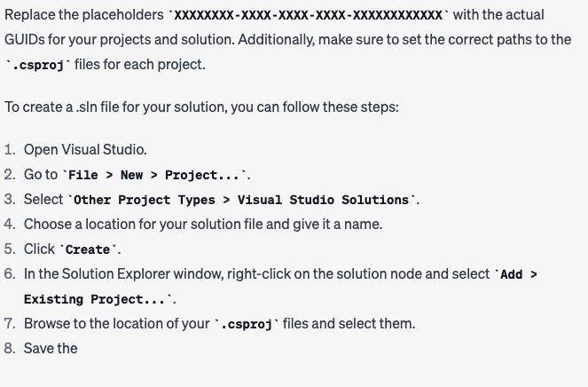
Task: Click the 'Create' inline code text
Action: 88,249
